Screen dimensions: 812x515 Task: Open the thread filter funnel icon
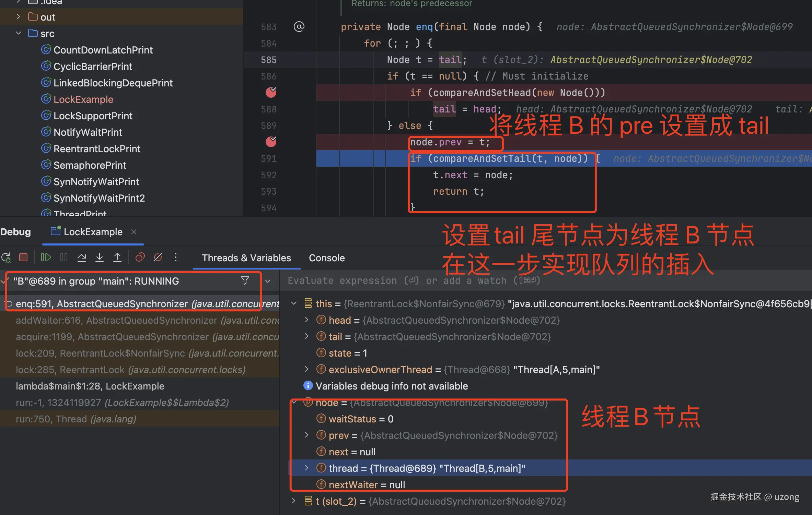pyautogui.click(x=245, y=281)
